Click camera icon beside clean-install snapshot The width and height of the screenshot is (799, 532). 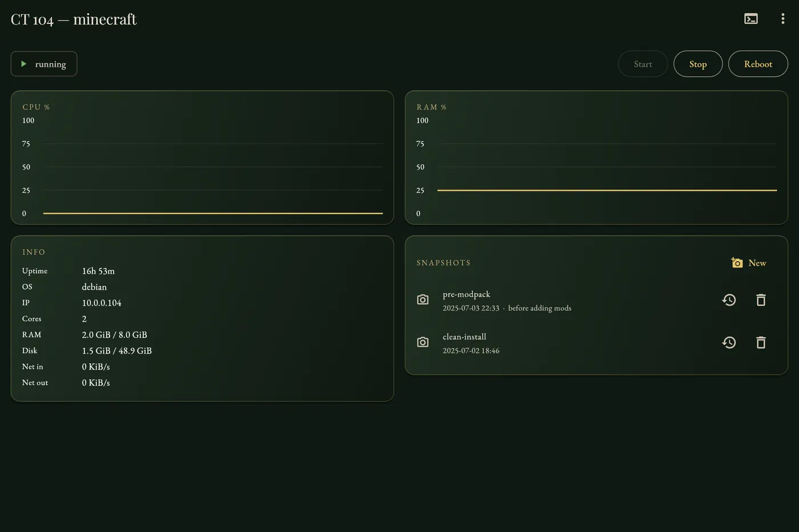(x=423, y=342)
